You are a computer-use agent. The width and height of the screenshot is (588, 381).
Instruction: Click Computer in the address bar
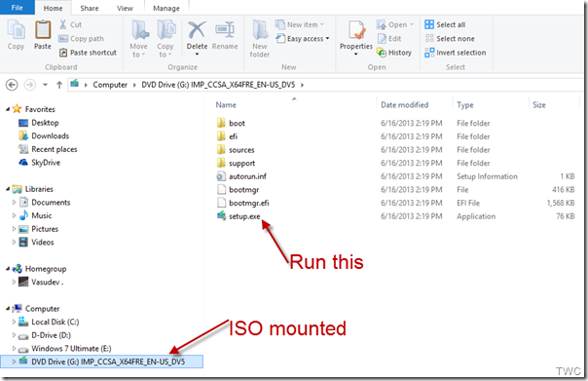110,85
